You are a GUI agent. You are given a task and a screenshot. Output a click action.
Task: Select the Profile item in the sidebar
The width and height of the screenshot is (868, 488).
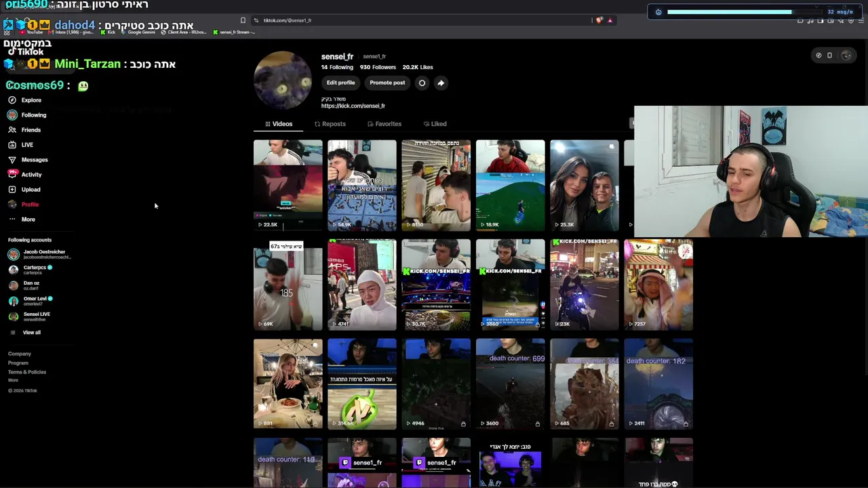(x=24, y=205)
